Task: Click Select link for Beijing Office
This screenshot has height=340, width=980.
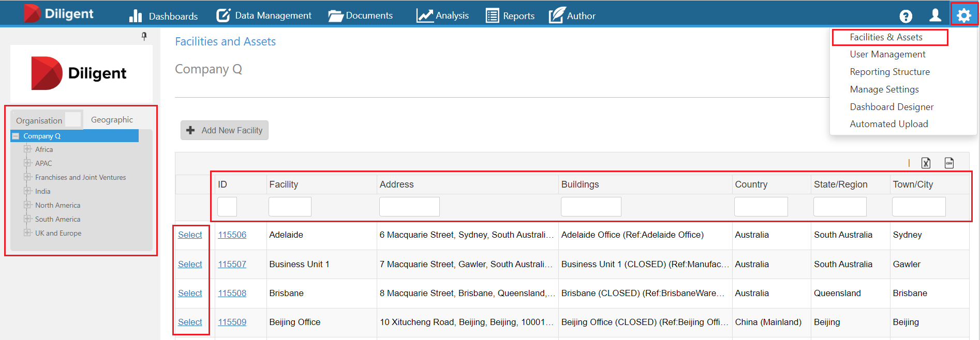Action: [x=190, y=322]
